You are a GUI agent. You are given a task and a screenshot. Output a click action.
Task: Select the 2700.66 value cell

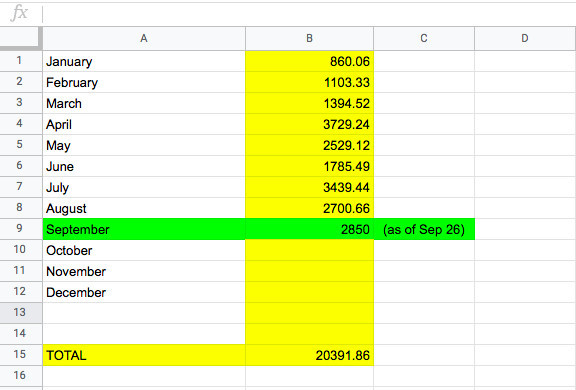[310, 208]
